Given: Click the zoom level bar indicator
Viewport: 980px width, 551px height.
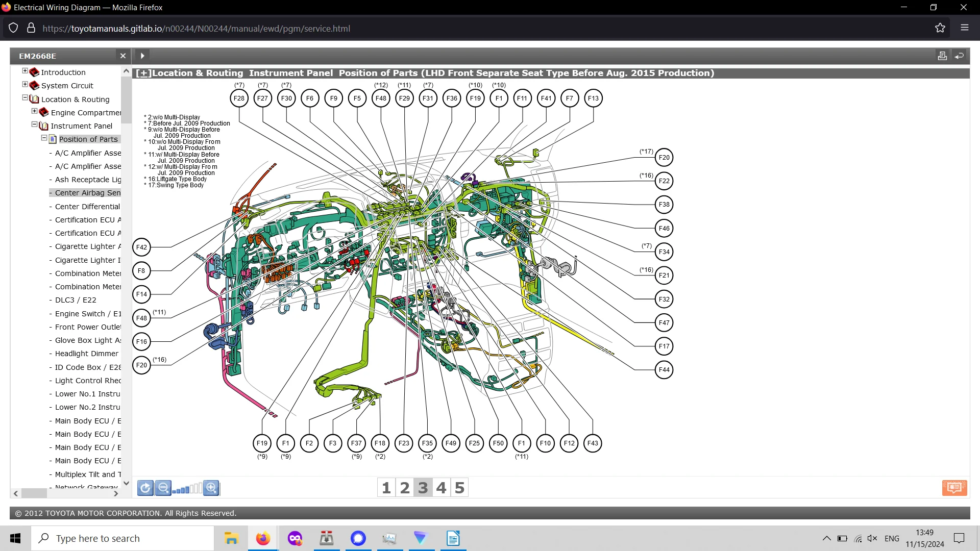Looking at the screenshot, I should click(187, 489).
